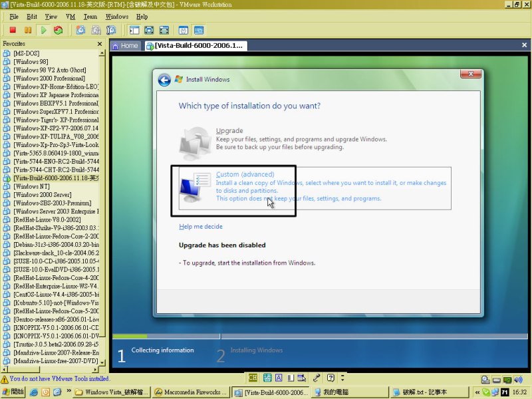Select [Vista-5744-ENG-RC2] favorite entry
The width and height of the screenshot is (532, 399).
point(51,162)
